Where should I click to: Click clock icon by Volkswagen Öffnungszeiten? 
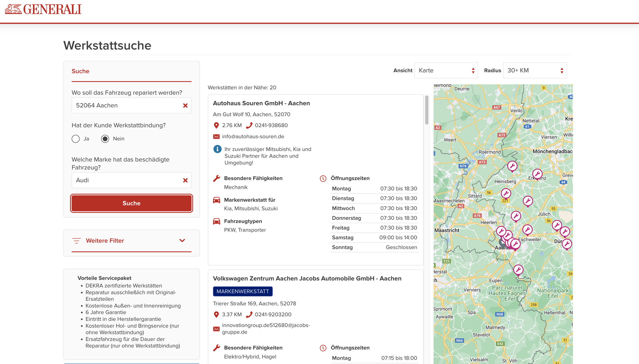pos(323,348)
